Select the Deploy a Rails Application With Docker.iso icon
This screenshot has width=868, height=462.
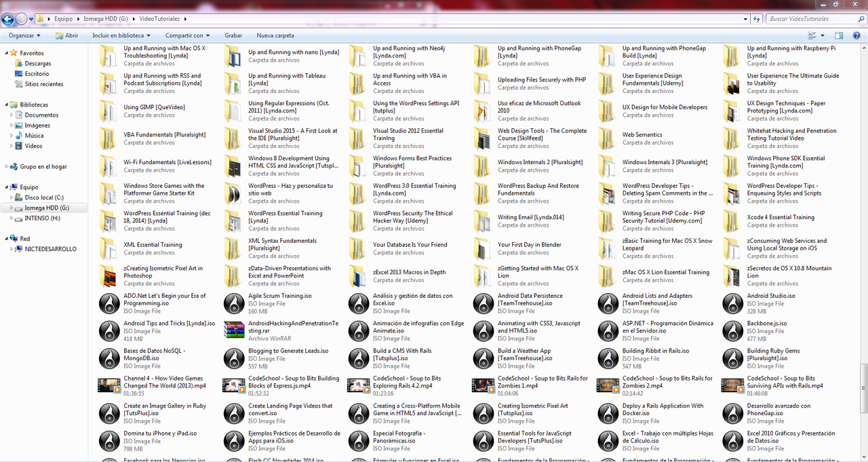coord(607,413)
